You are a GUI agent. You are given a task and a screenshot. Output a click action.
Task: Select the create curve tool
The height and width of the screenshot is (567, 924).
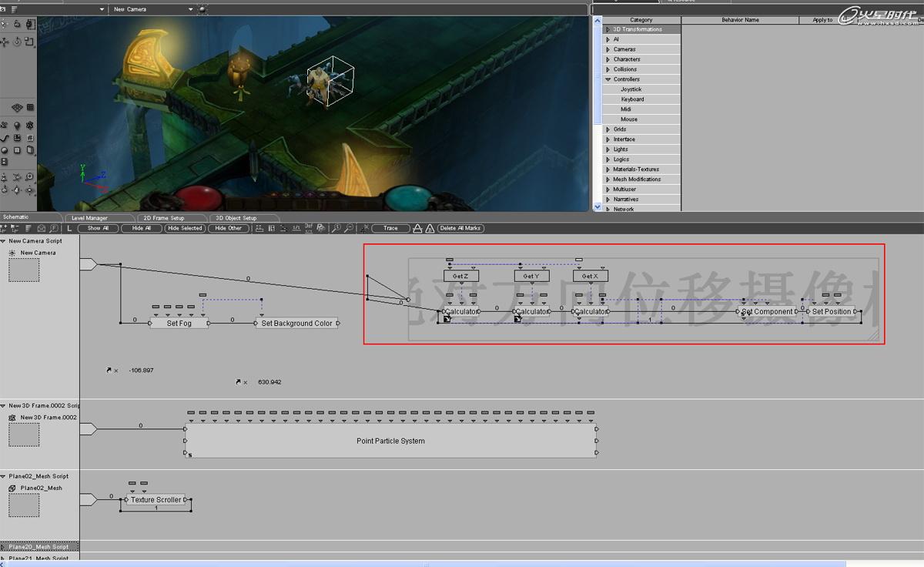pos(5,139)
